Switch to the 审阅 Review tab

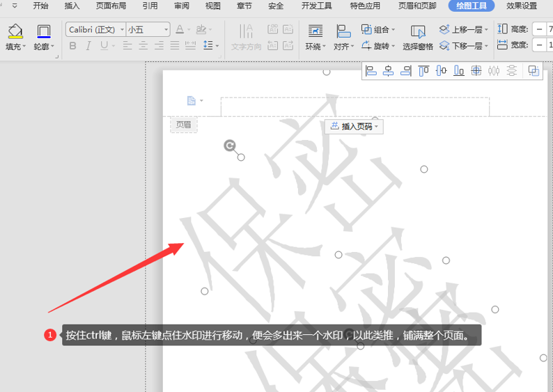click(x=182, y=6)
